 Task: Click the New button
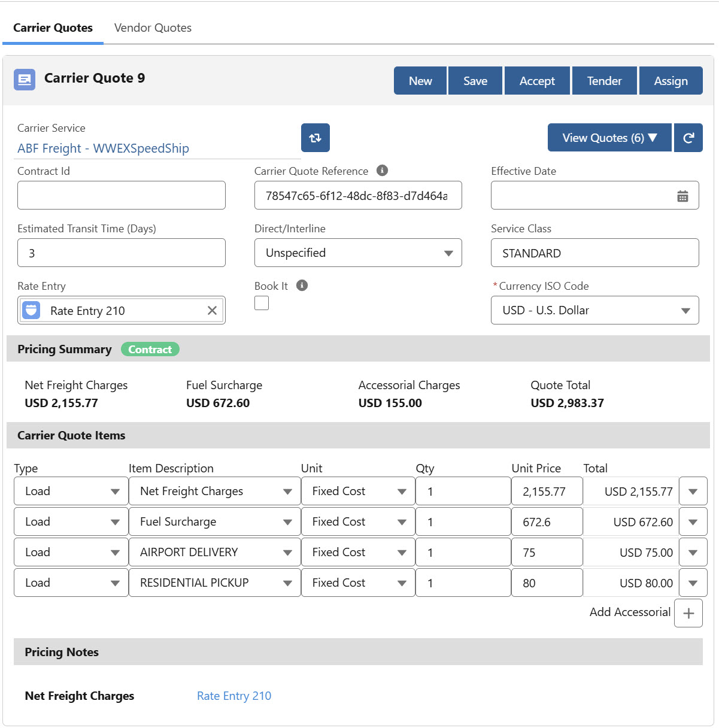click(420, 81)
